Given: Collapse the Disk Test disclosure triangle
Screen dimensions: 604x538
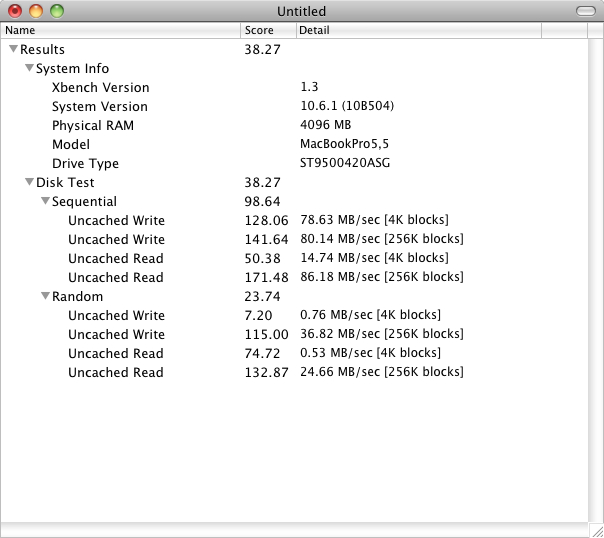Looking at the screenshot, I should click(x=29, y=182).
